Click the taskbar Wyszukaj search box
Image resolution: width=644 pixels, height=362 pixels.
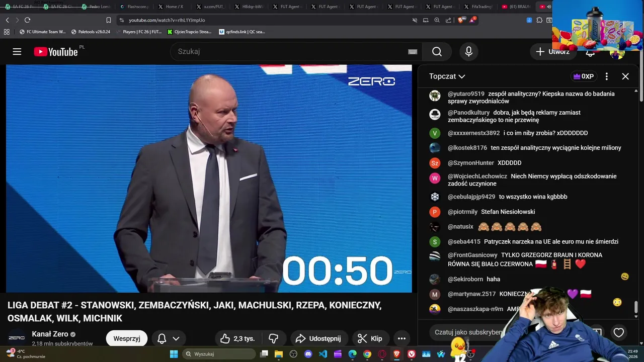218,354
